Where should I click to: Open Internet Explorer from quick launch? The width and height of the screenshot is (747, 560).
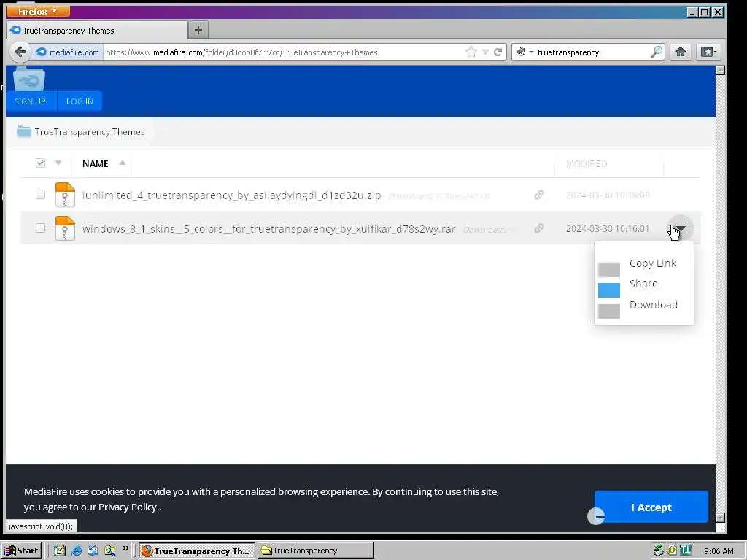click(x=76, y=551)
